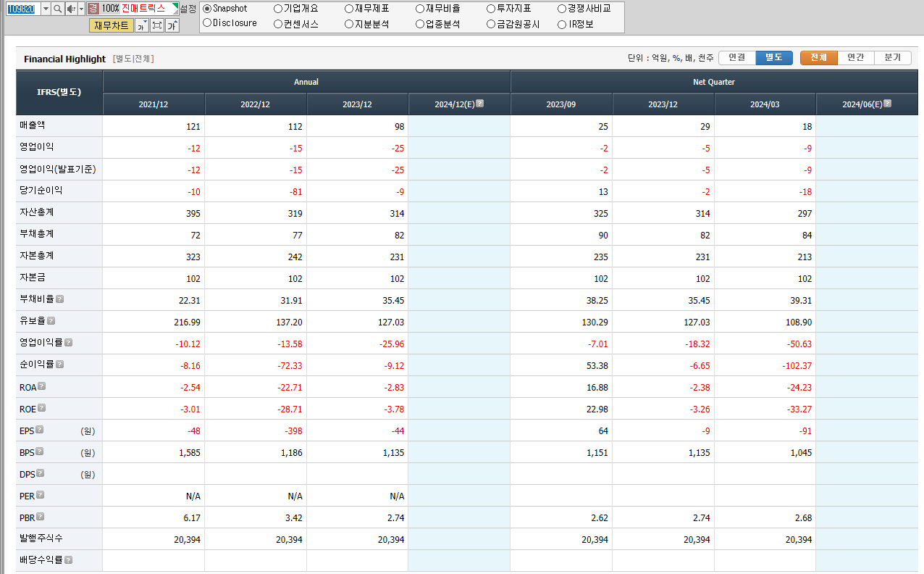Click the IFRS(별도) table header
The height and width of the screenshot is (574, 924).
tap(59, 93)
